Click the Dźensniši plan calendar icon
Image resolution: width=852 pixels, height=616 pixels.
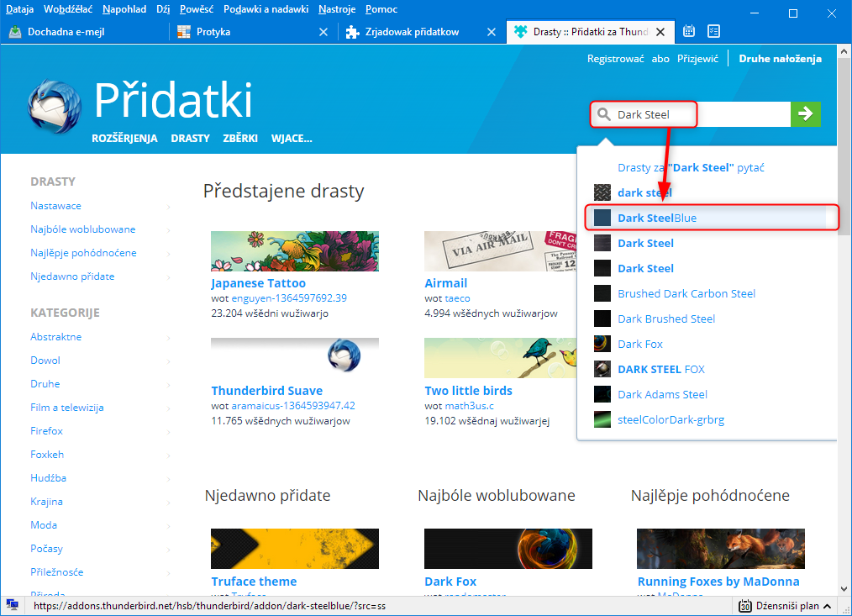click(745, 606)
